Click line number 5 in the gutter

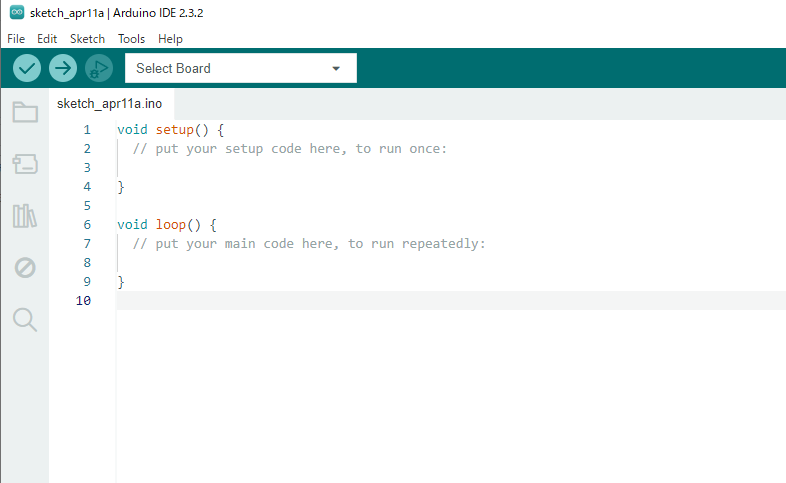pos(87,206)
